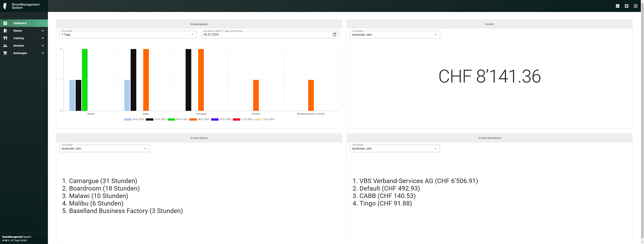This screenshot has width=644, height=244.
Task: Click the 12.01.2025 legend color swatch
Action: [258, 119]
